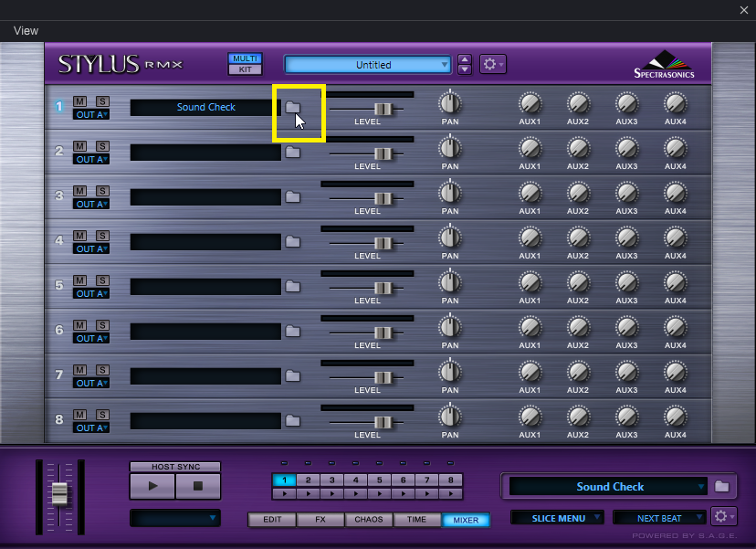Open the folder browser for part 8
The width and height of the screenshot is (756, 549).
coord(293,421)
